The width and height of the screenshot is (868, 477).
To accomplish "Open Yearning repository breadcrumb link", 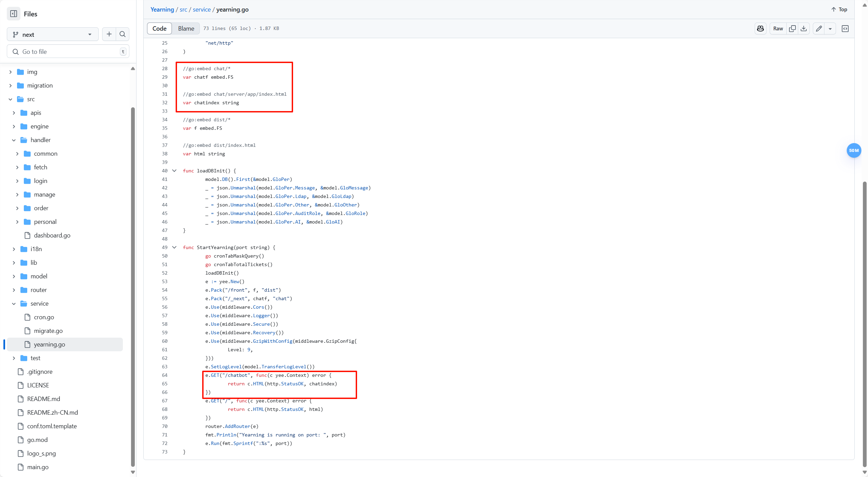I will click(x=162, y=10).
